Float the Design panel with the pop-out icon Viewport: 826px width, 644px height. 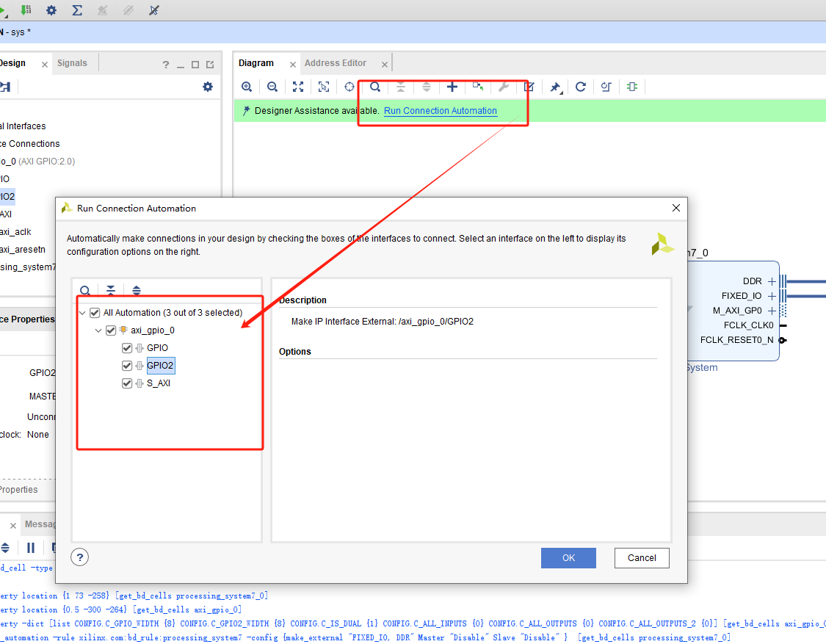pos(210,65)
